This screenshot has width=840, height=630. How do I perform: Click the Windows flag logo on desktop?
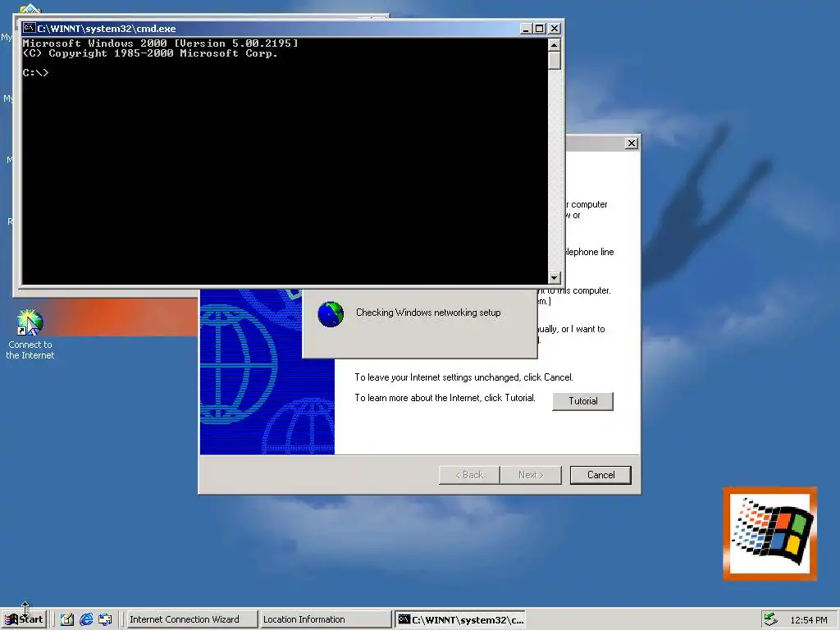coord(769,533)
